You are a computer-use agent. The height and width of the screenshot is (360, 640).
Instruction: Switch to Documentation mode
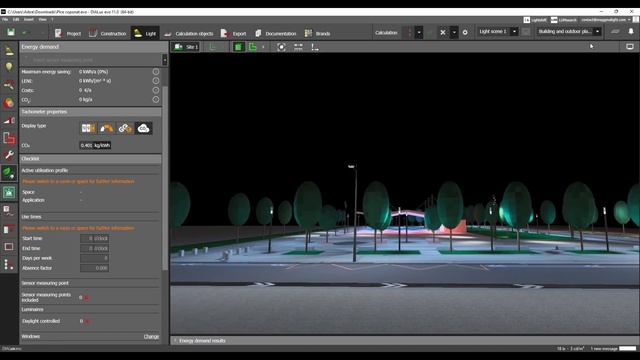pos(276,33)
